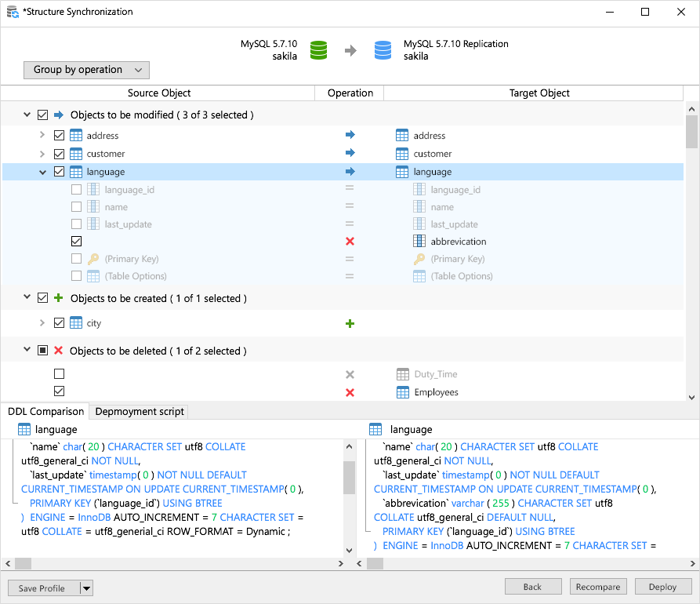Enable the Duty_Time deletion checkbox

point(60,374)
